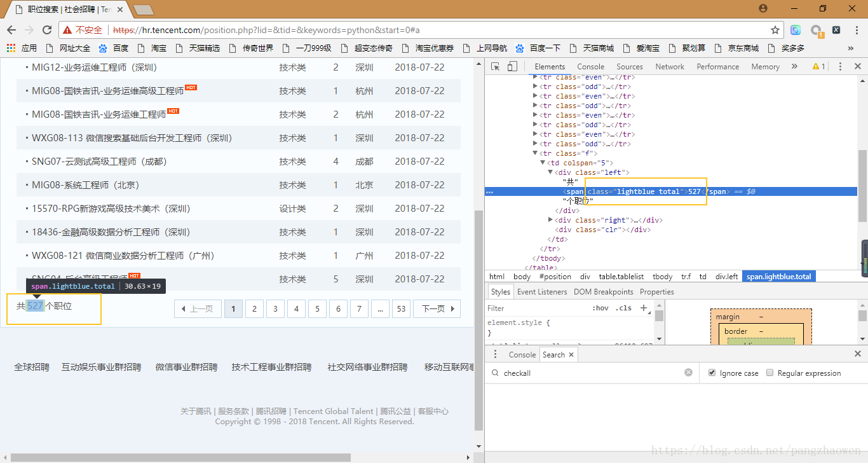Click the checkall search input
This screenshot has width=868, height=463.
pos(591,373)
